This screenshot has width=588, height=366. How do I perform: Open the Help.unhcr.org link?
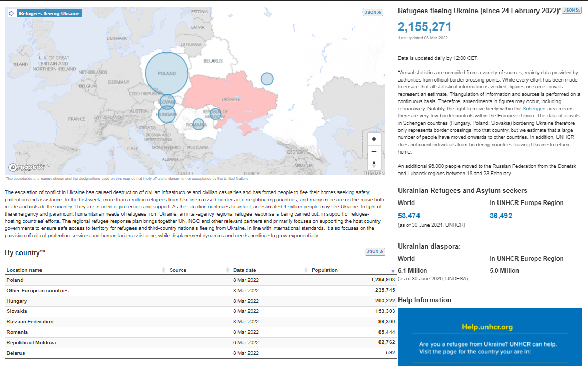pyautogui.click(x=487, y=327)
